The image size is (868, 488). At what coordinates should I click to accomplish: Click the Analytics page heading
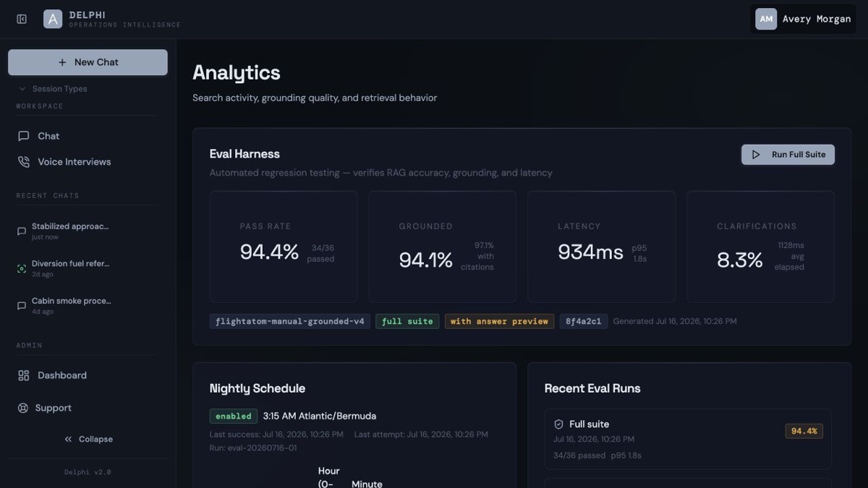click(237, 73)
